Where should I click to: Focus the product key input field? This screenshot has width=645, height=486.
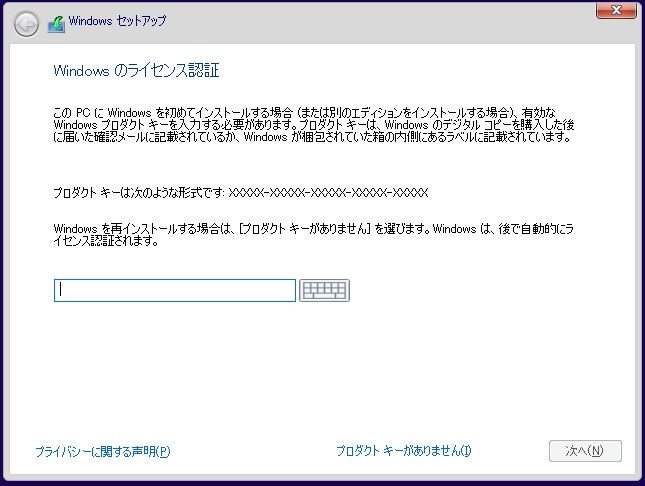point(175,291)
